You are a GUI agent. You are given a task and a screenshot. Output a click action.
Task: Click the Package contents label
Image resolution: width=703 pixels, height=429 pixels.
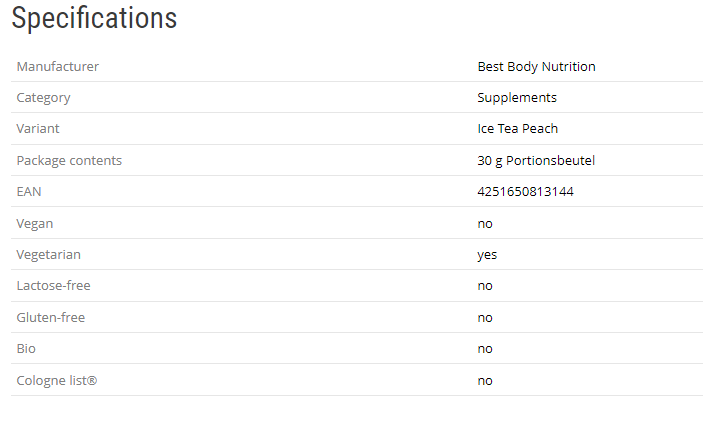[x=69, y=160]
